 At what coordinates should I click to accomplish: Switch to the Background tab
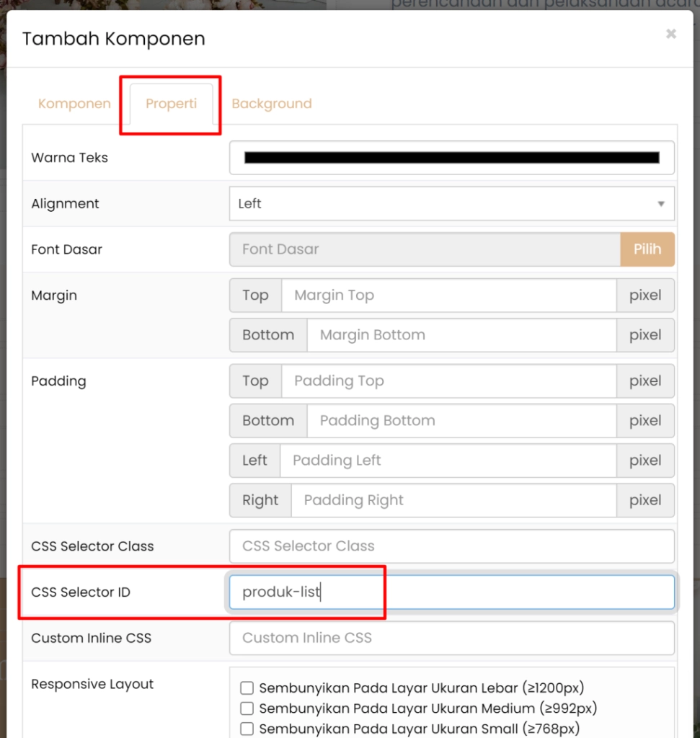click(272, 104)
